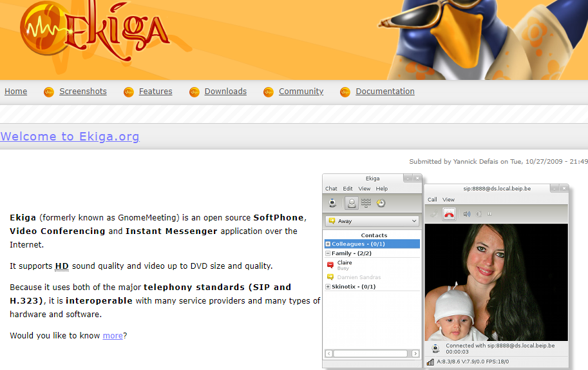Image resolution: width=588 pixels, height=370 pixels.
Task: Select the contacts view toolbar icon
Action: click(x=352, y=203)
